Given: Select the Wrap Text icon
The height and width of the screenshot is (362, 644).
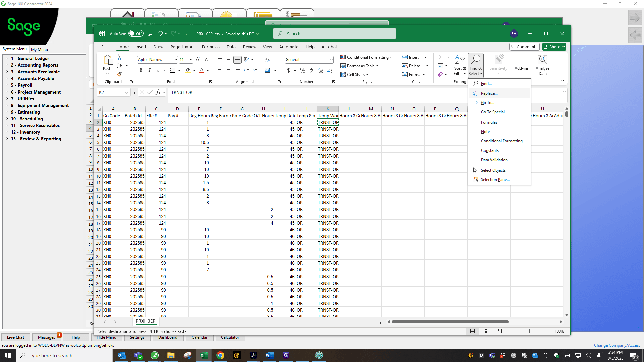Looking at the screenshot, I should pyautogui.click(x=267, y=59).
